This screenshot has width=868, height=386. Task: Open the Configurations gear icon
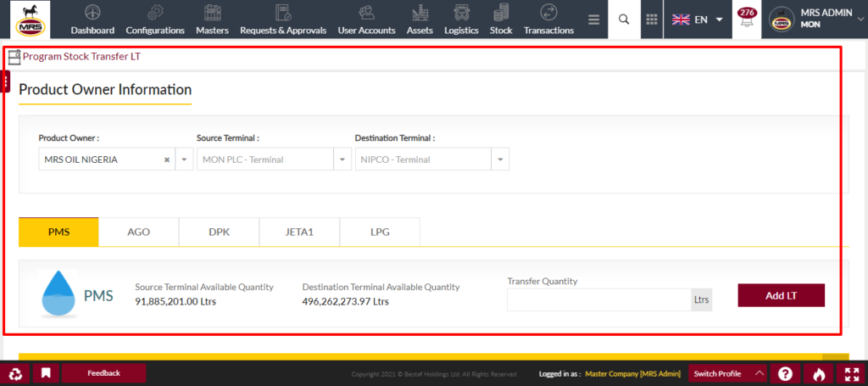click(155, 12)
